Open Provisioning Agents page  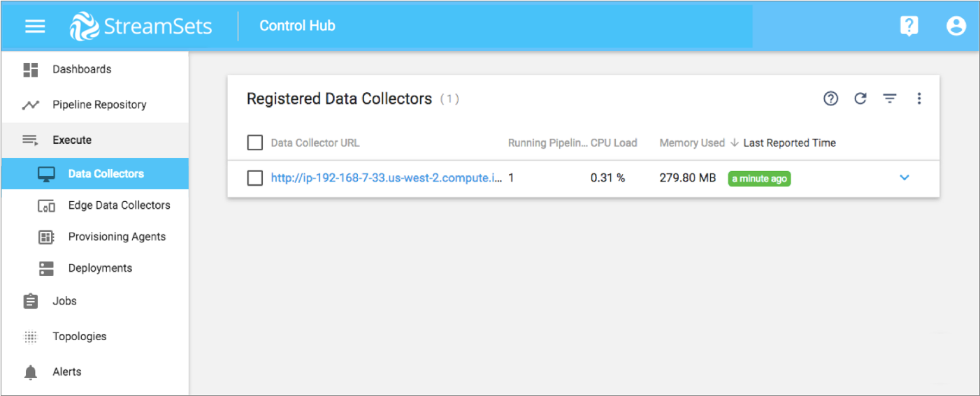point(117,237)
